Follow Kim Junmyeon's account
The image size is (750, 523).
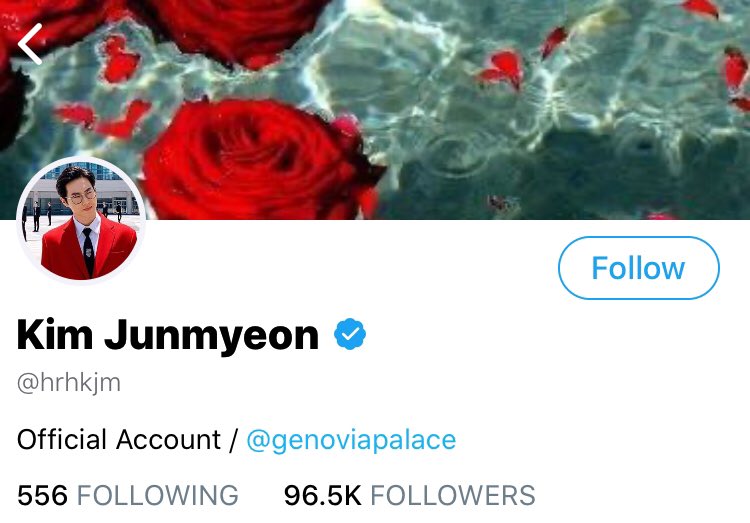click(x=639, y=268)
